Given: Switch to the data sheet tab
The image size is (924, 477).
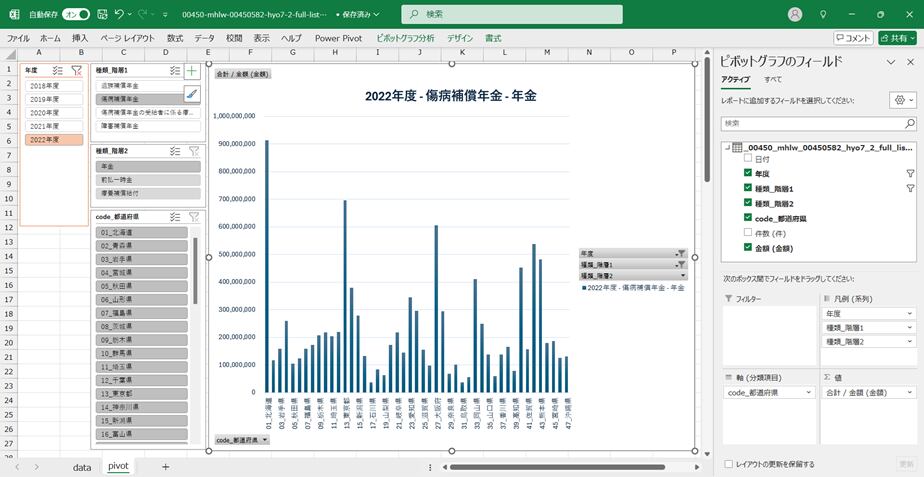Looking at the screenshot, I should (82, 466).
